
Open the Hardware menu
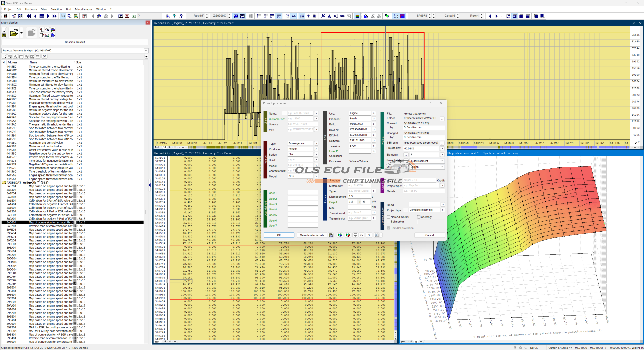coord(31,9)
